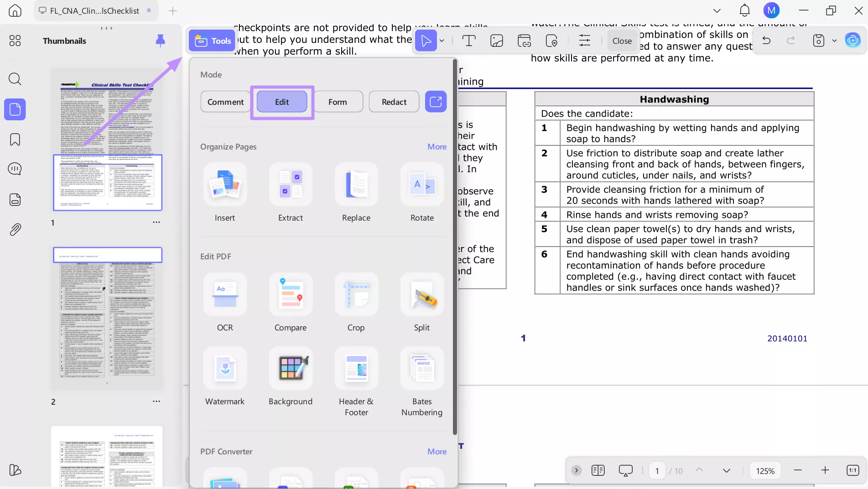This screenshot has height=489, width=868.
Task: Go to the next page arrow
Action: pos(727,471)
